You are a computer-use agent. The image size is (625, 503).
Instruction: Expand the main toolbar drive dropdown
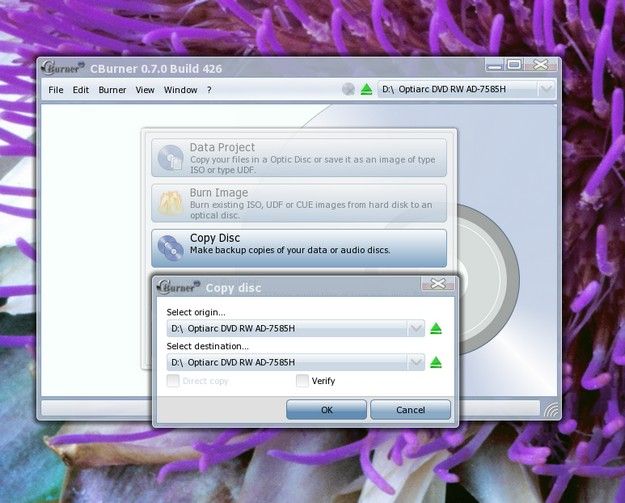(x=546, y=89)
